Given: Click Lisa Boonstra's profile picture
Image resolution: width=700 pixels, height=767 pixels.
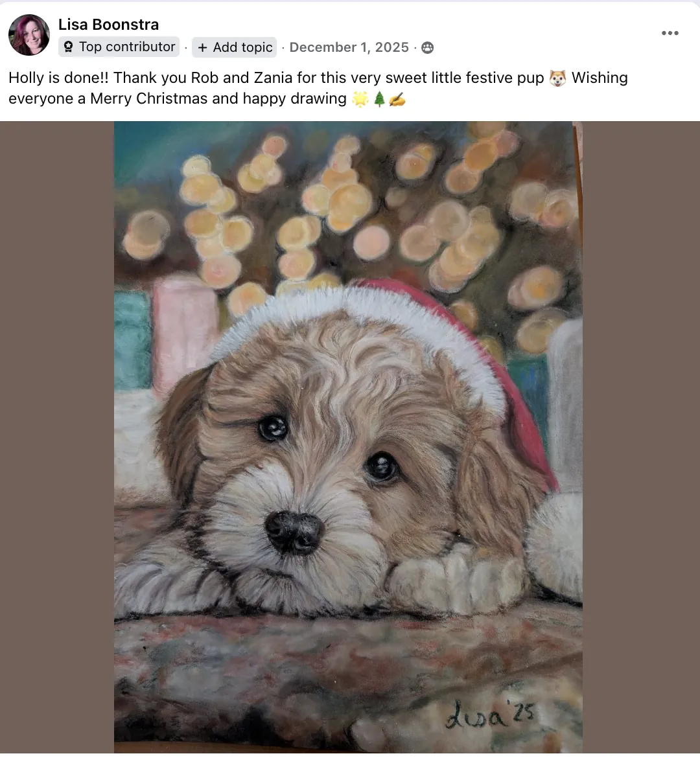Looking at the screenshot, I should tap(29, 35).
